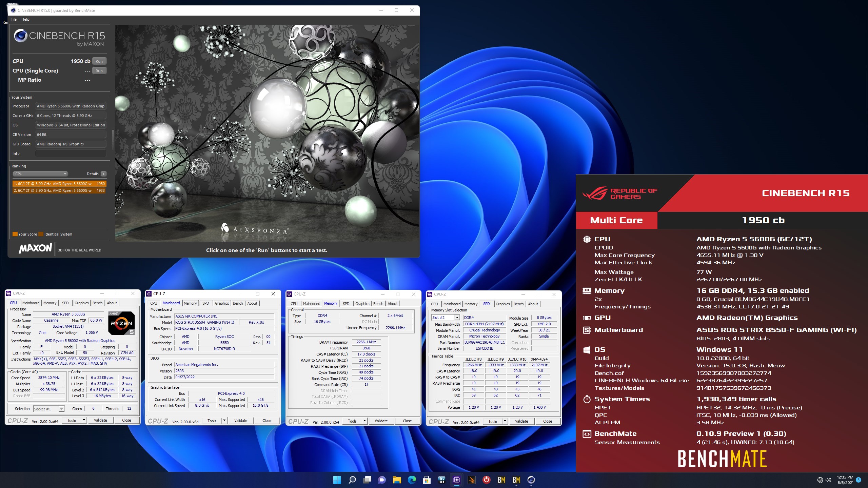Open Microsoft Store from taskbar
Viewport: 868px width, 488px height.
[427, 480]
